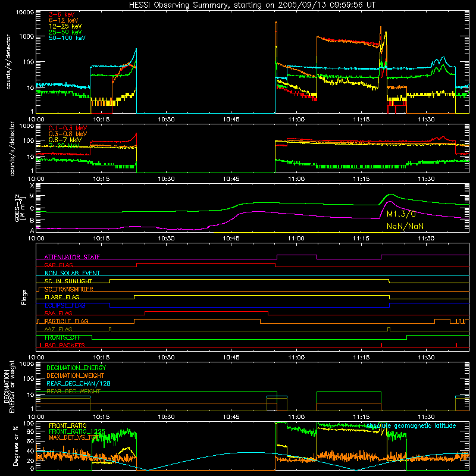Select the NON_SOLAR_EVENT flag label

click(x=72, y=273)
